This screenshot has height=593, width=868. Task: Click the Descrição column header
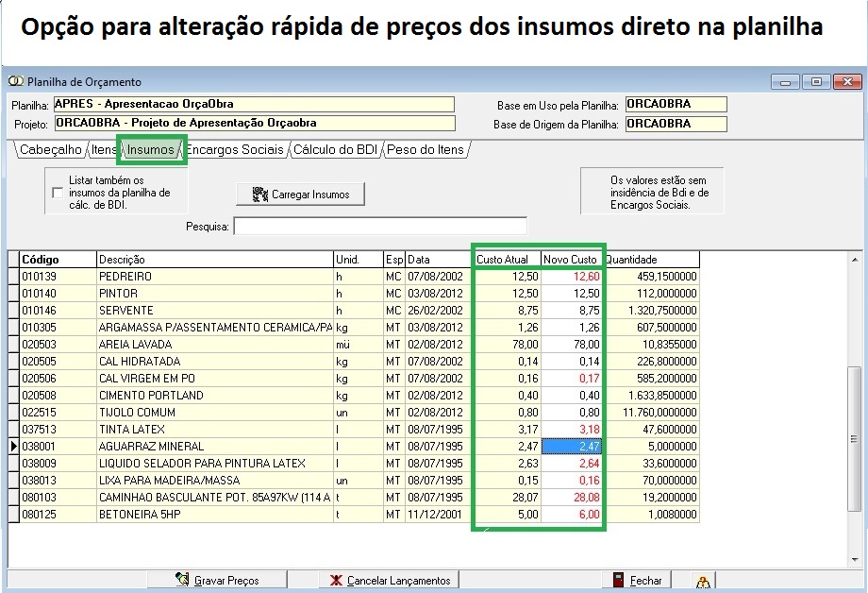click(x=214, y=259)
